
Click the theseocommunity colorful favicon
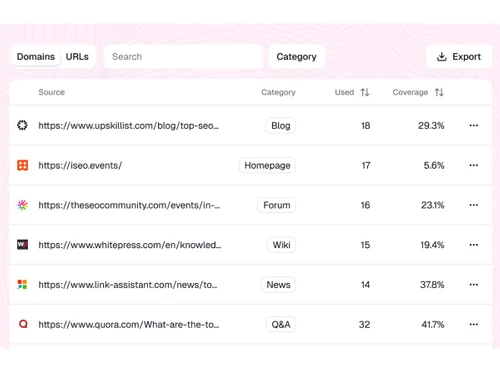coord(22,205)
